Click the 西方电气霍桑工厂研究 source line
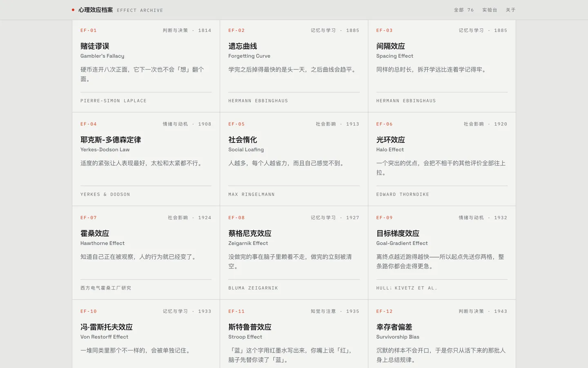 click(x=106, y=288)
